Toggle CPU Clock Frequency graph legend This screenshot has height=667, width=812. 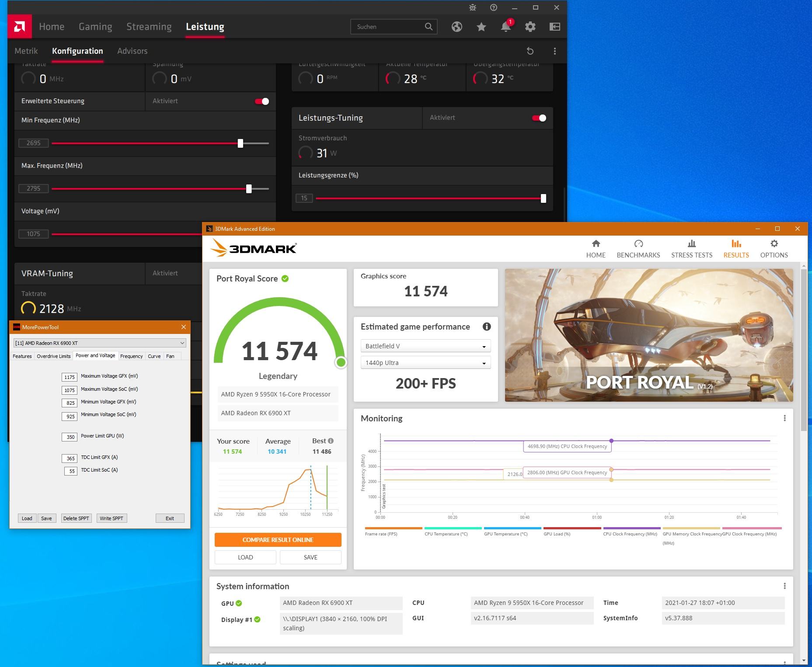[x=631, y=531]
